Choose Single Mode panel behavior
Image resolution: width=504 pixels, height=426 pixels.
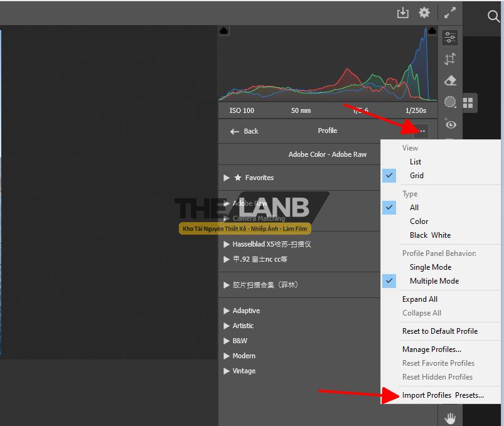431,267
